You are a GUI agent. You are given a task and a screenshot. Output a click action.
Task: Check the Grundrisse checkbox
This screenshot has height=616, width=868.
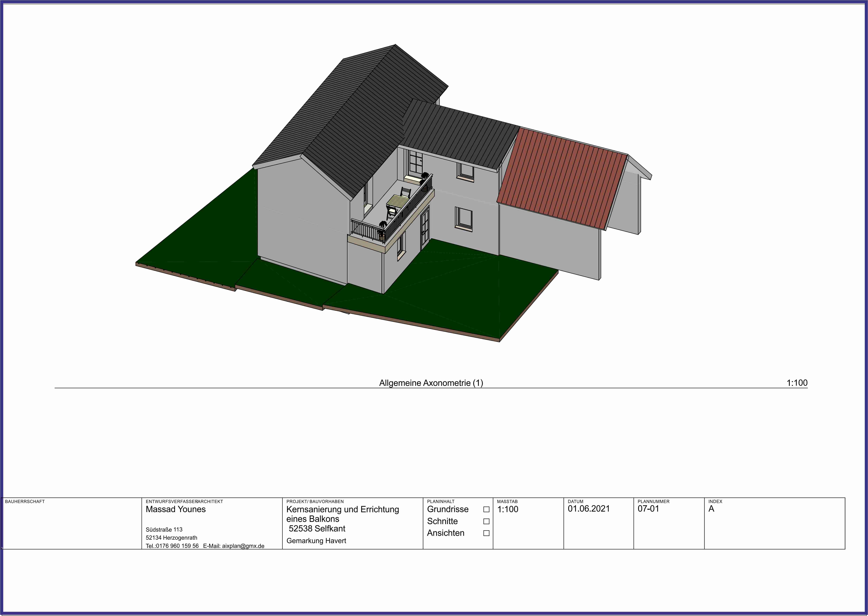[x=486, y=509]
